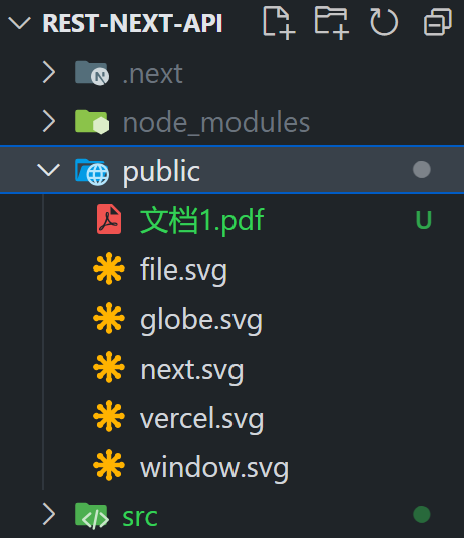The width and height of the screenshot is (464, 538).
Task: Collapse the public folder chevron
Action: 48,170
